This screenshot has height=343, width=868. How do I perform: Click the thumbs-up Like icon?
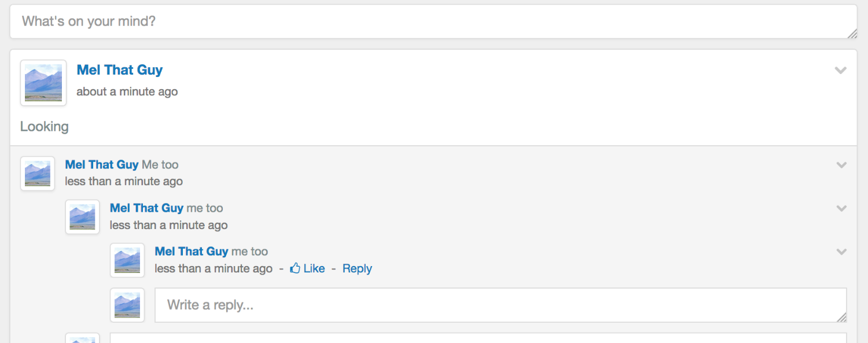click(x=295, y=268)
